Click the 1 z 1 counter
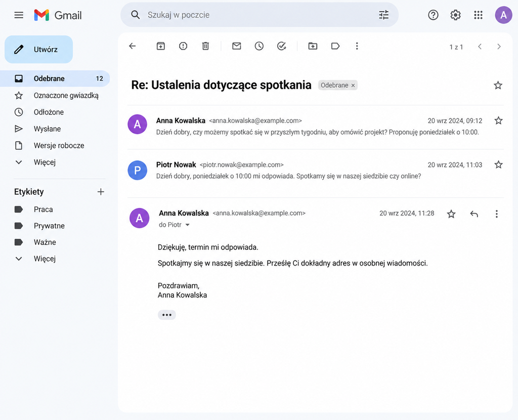The image size is (518, 420). pyautogui.click(x=456, y=47)
